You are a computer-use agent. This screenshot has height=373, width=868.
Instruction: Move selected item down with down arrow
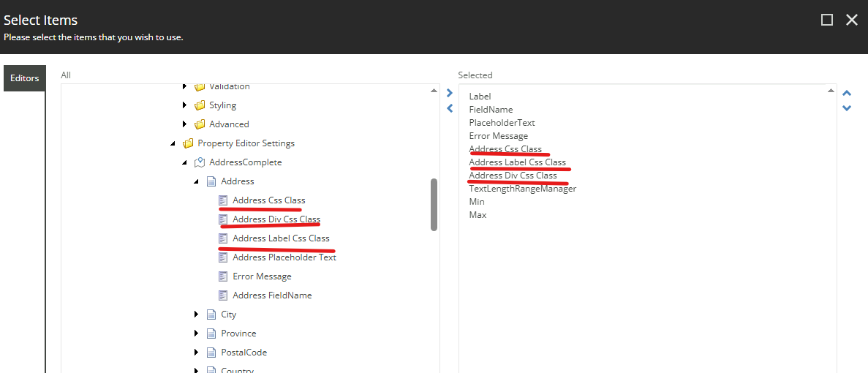[x=846, y=108]
